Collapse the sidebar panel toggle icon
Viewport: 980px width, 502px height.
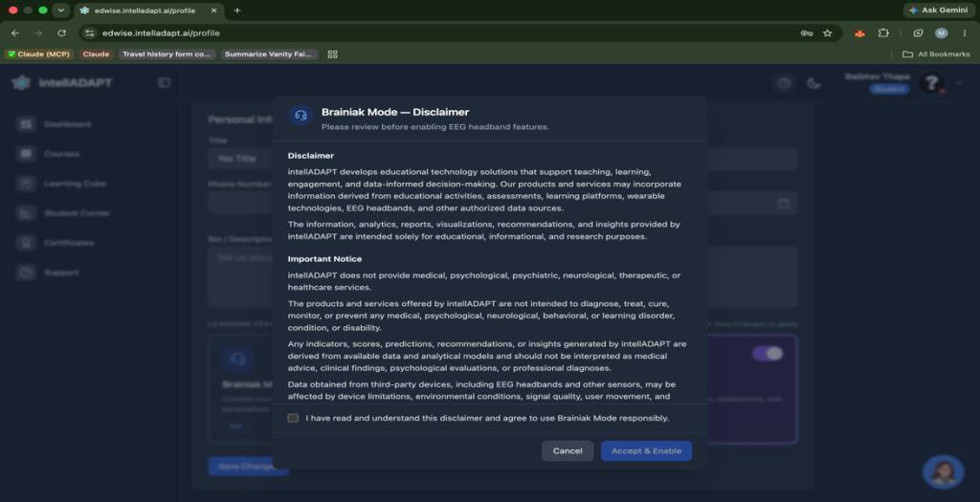[164, 82]
